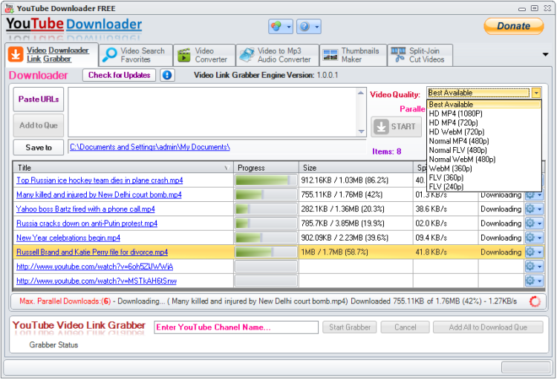This screenshot has height=392, width=557.
Task: Click the grabber Cancel button
Action: [x=405, y=327]
